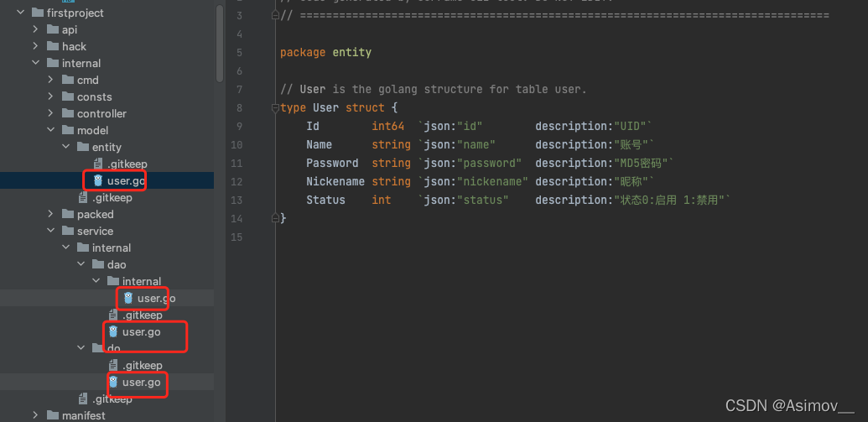Click the 'Nickename' field name
Screen dimensions: 868x422
(335, 181)
